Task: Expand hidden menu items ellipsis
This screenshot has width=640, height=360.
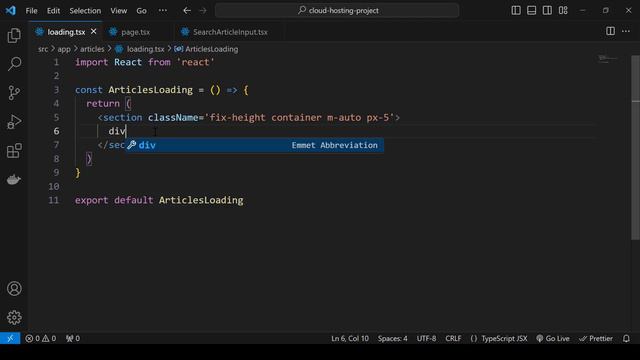Action: click(x=163, y=11)
